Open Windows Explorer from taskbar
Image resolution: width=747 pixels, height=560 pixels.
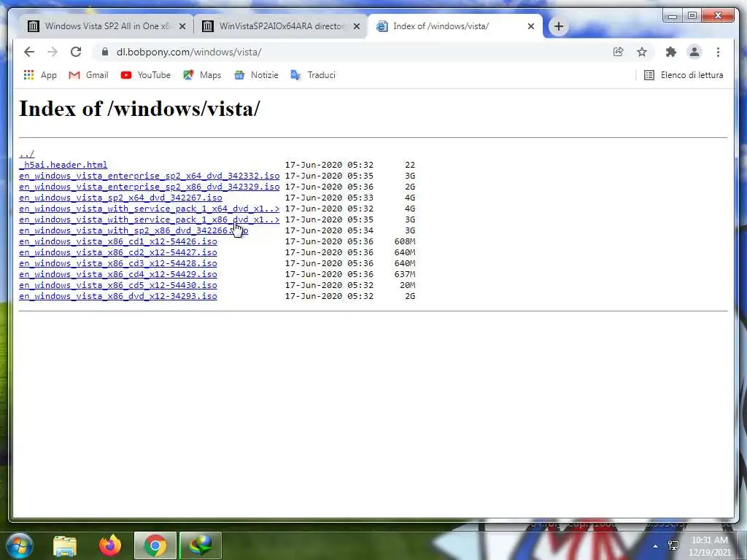65,545
